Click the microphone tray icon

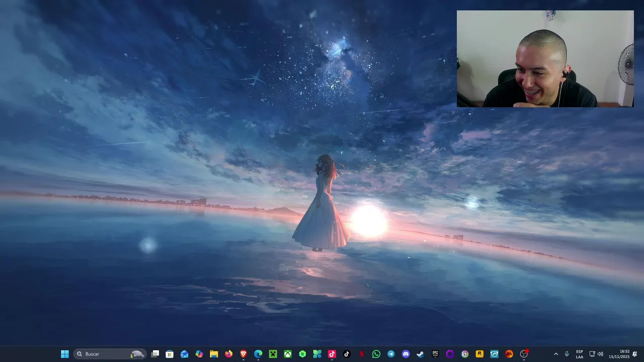click(567, 354)
